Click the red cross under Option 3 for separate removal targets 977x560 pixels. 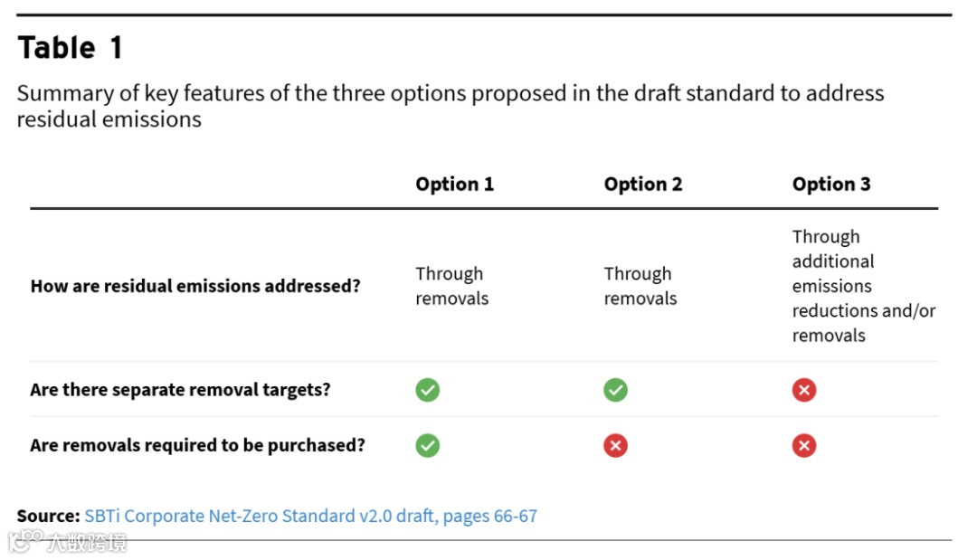pyautogui.click(x=804, y=390)
